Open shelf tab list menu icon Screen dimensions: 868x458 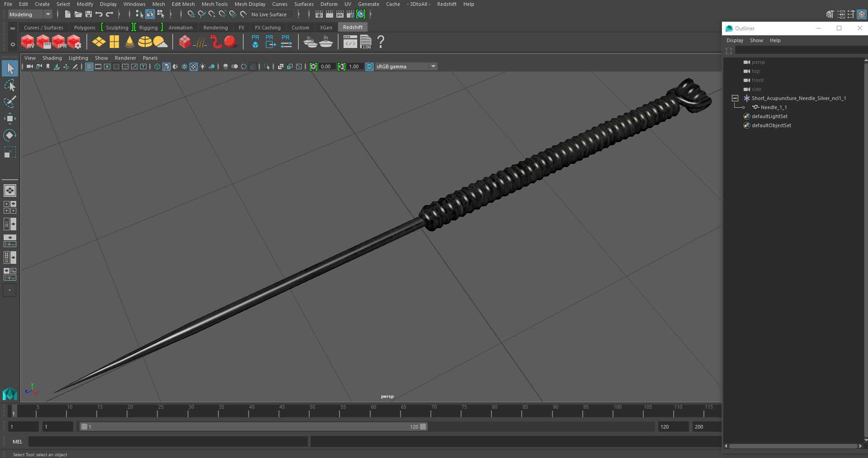point(13,28)
